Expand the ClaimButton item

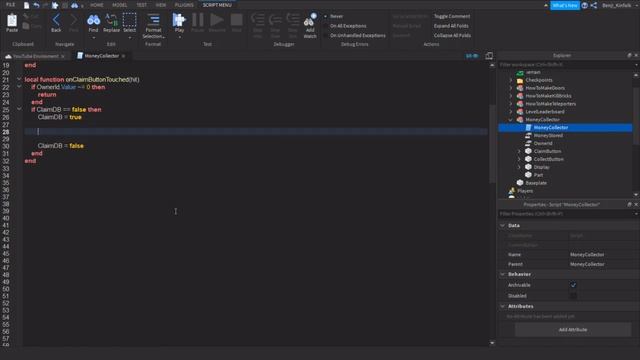coord(520,151)
